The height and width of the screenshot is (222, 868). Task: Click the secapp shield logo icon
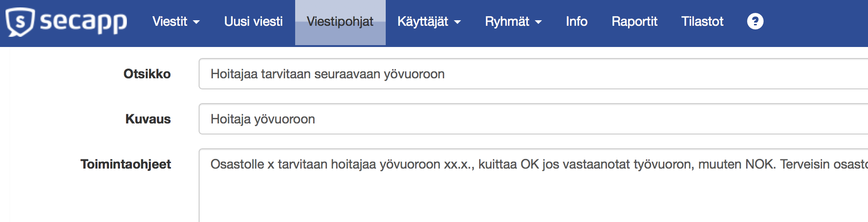coord(20,22)
